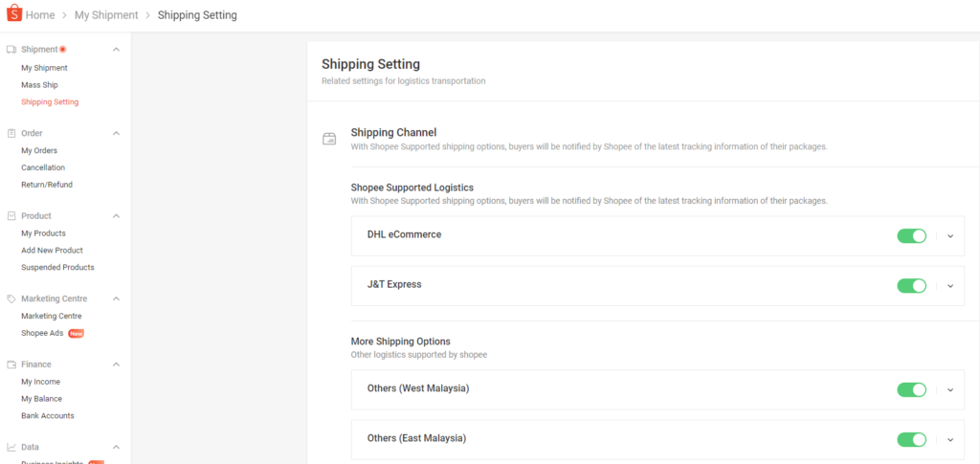Collapse the Finance sidebar section
This screenshot has width=980, height=464.
tap(116, 365)
